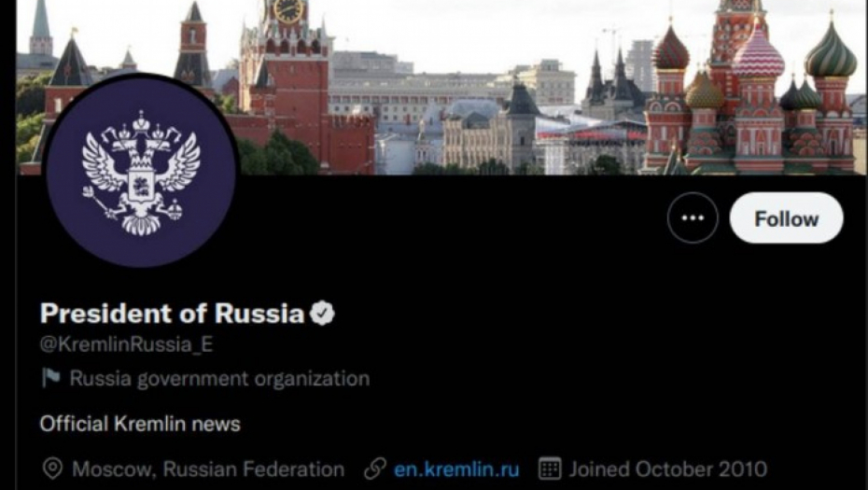Select the @KremlinRussia_E handle text
This screenshot has width=868, height=490.
(126, 344)
